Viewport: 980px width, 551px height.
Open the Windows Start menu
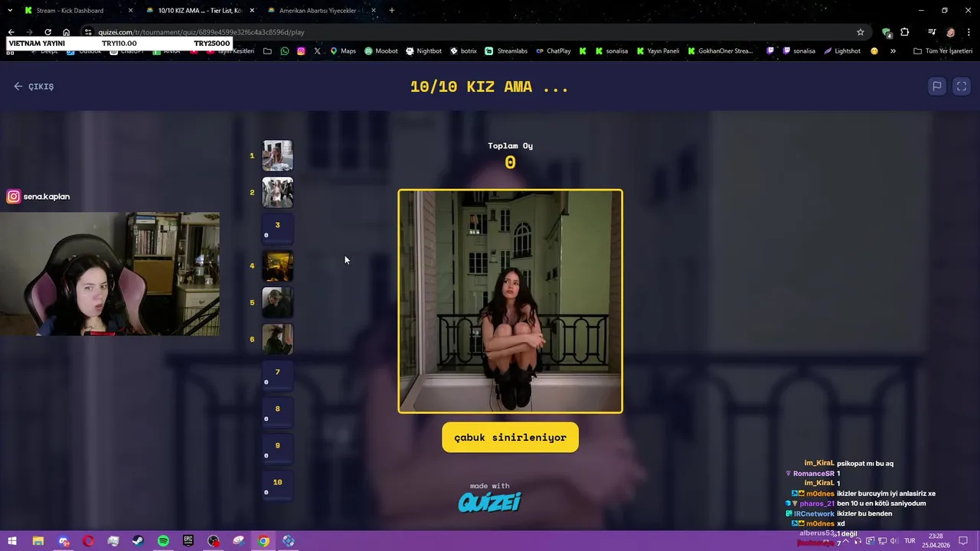point(12,541)
